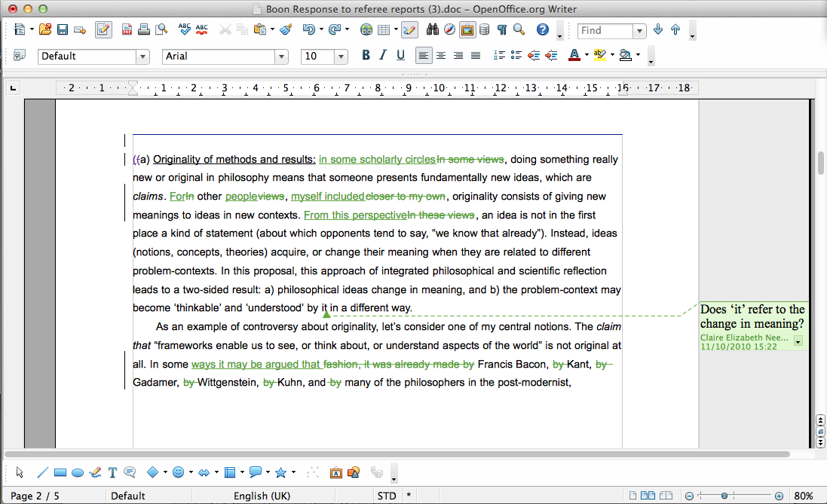
Task: Open Styles and Formatting window
Action: coord(20,55)
